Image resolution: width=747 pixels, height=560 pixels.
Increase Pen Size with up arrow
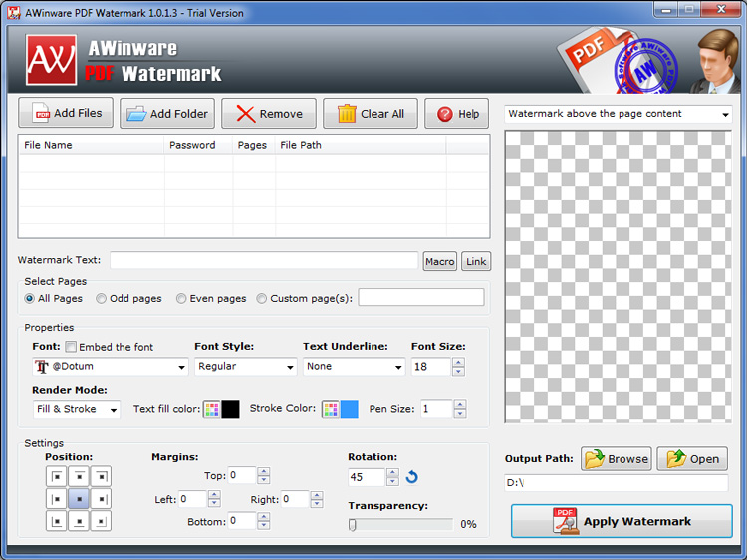click(x=460, y=405)
